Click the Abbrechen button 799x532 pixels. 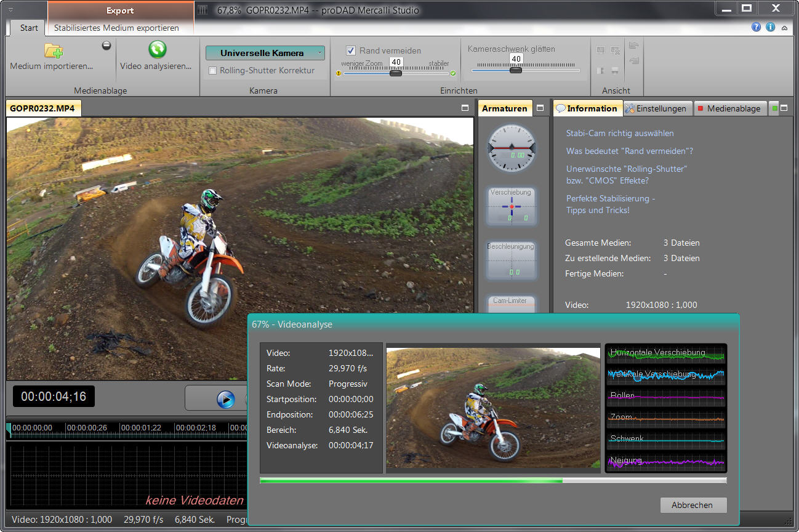click(x=693, y=505)
